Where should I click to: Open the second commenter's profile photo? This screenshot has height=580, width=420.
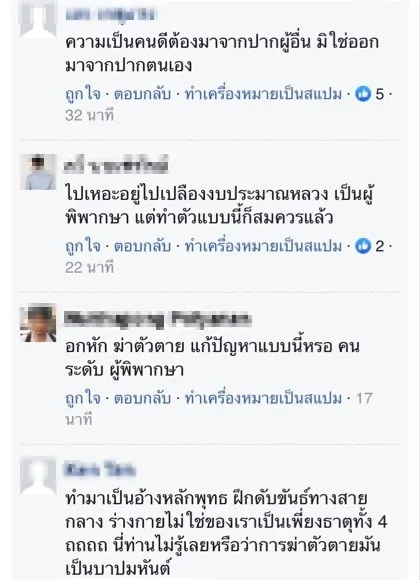pos(38,172)
